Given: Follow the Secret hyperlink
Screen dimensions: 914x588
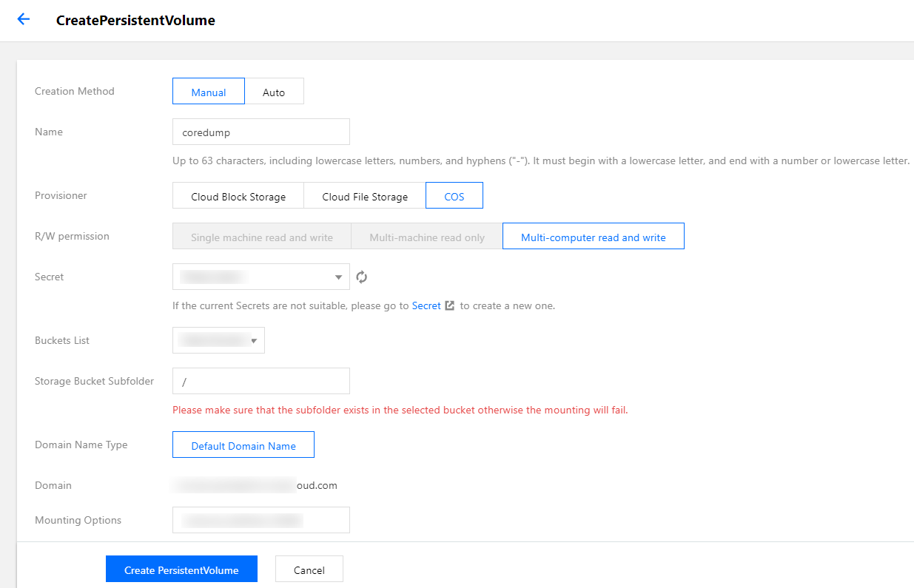Looking at the screenshot, I should click(x=426, y=305).
